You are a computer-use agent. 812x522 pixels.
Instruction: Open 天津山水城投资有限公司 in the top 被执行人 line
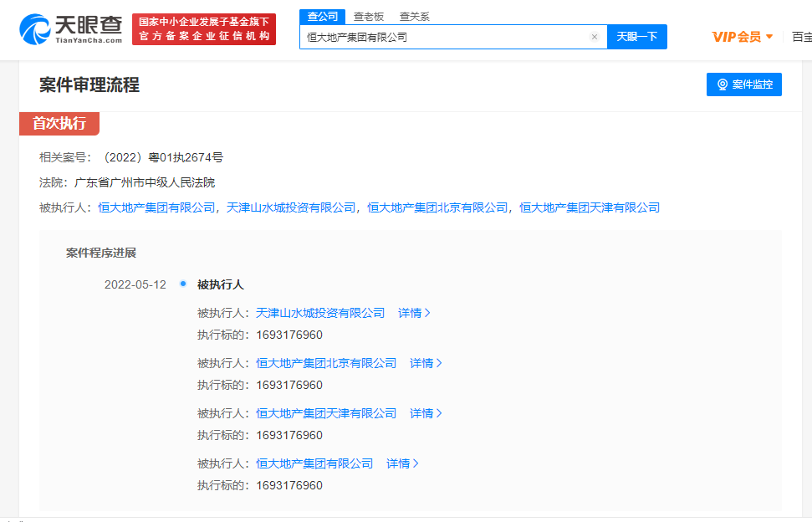click(x=291, y=207)
